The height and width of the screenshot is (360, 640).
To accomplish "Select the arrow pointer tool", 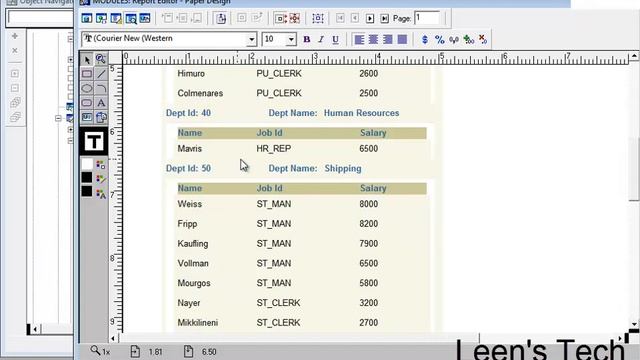I will (x=87, y=60).
